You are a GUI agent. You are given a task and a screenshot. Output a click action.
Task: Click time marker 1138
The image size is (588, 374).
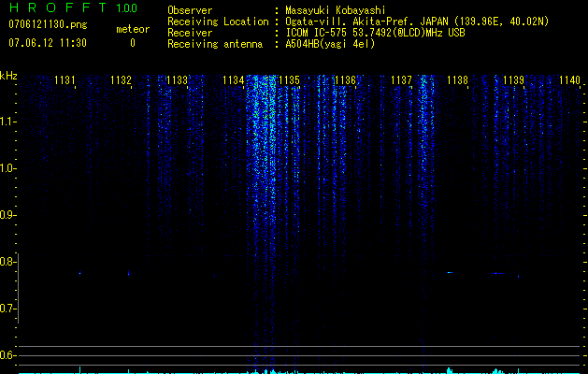click(x=457, y=79)
